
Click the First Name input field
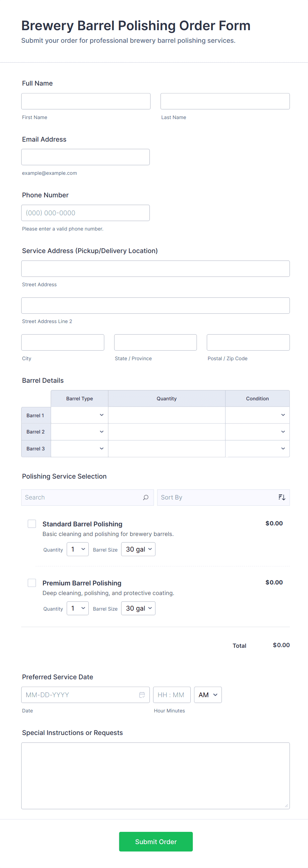[x=86, y=101]
